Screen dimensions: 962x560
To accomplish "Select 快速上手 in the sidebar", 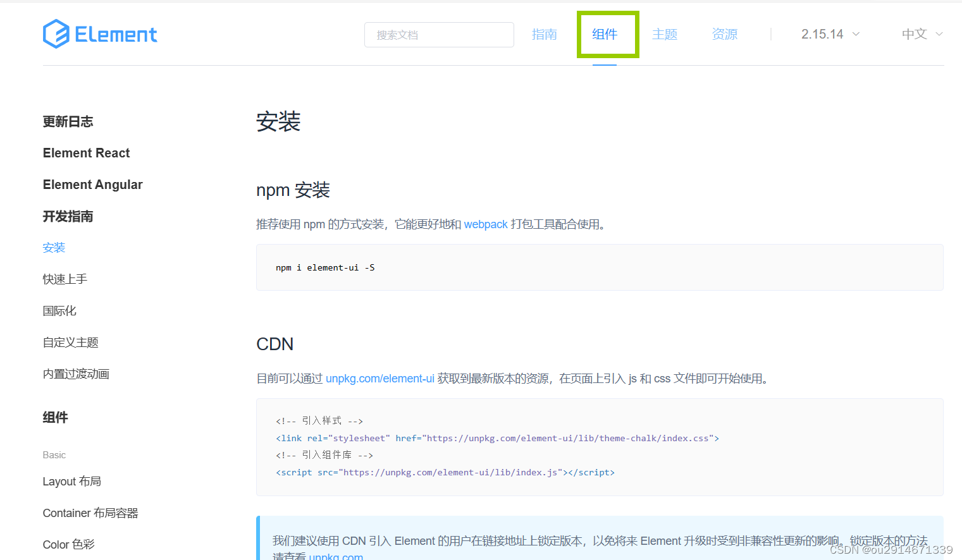I will click(x=65, y=279).
